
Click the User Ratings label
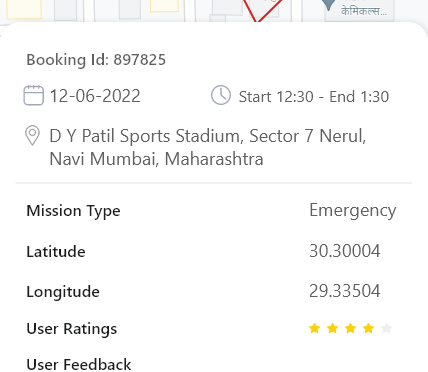click(x=72, y=329)
